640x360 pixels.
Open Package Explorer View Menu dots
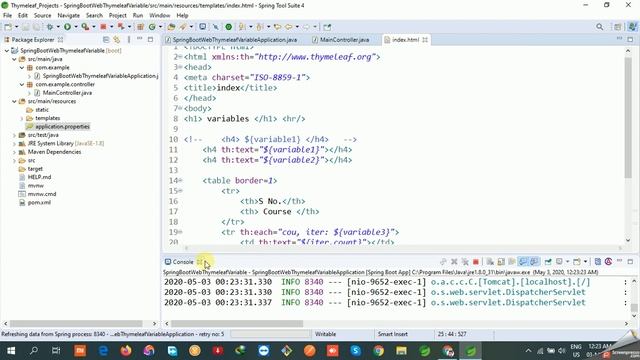[129, 40]
